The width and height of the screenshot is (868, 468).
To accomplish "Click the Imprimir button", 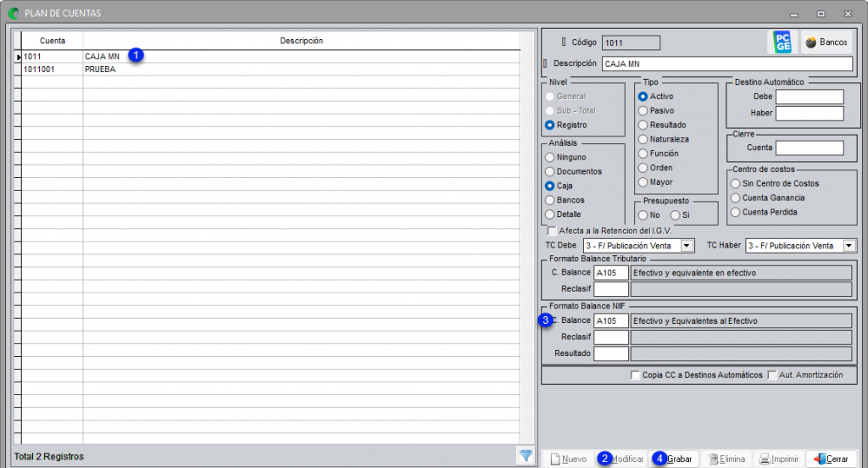I will (x=780, y=460).
